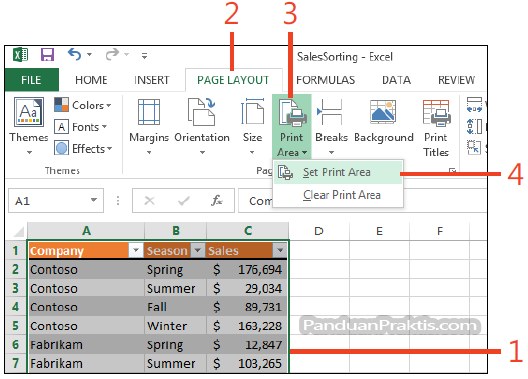528x379 pixels.
Task: Open the FORMULAS tab
Action: pyautogui.click(x=325, y=80)
